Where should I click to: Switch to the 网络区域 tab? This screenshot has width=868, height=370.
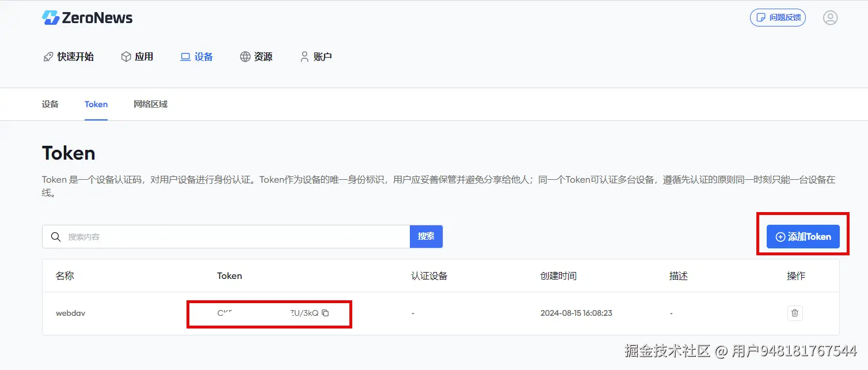pos(150,104)
